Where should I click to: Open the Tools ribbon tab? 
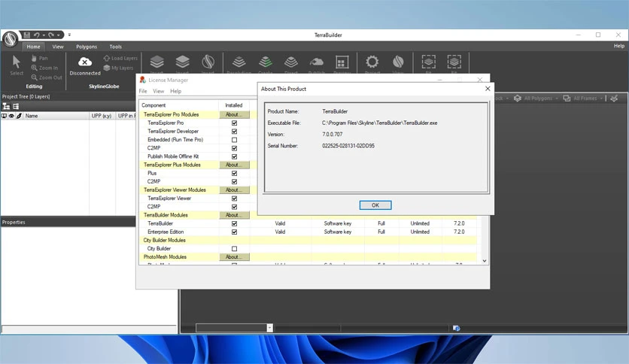[x=116, y=47]
